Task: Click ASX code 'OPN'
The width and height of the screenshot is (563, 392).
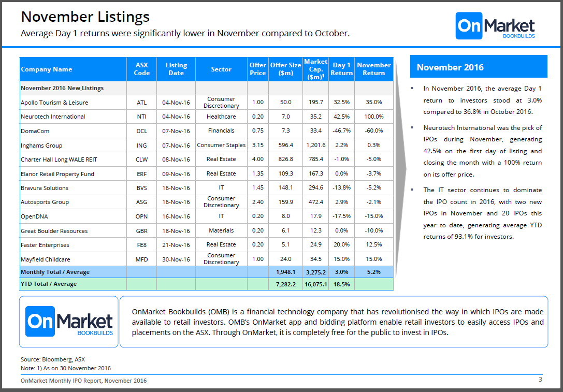Action: click(x=142, y=216)
